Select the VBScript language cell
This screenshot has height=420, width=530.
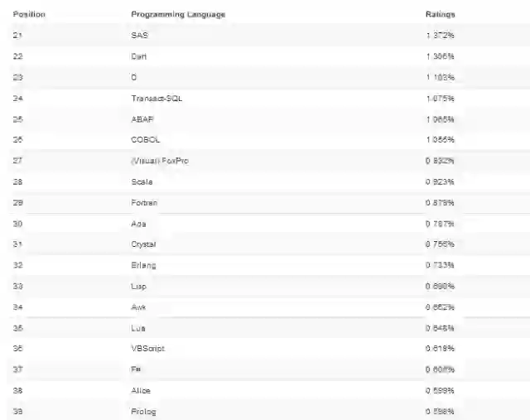147,349
